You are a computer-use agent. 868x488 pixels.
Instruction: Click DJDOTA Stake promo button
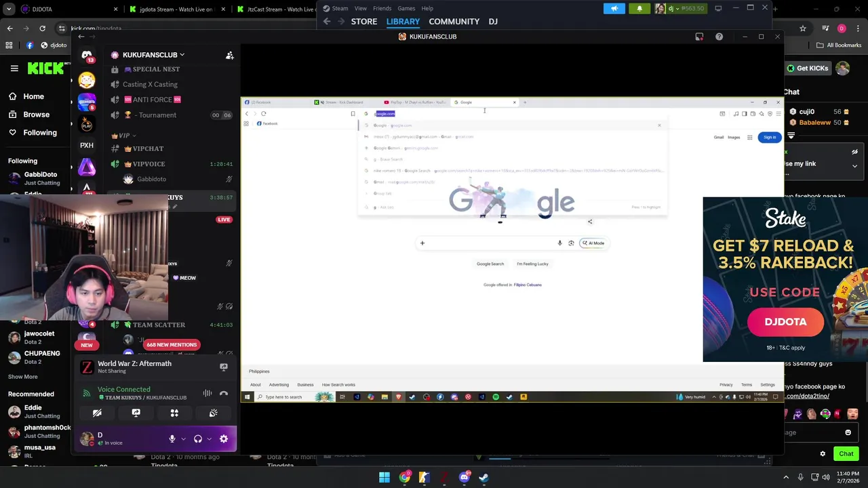785,322
